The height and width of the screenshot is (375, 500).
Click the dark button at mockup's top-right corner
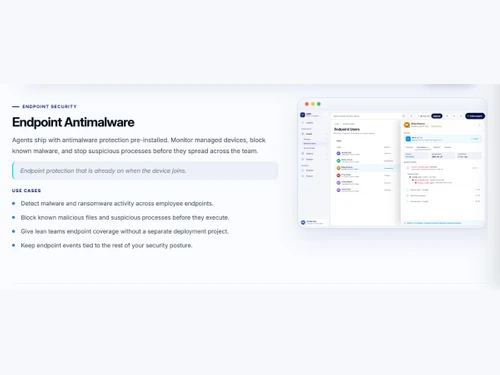(x=475, y=116)
